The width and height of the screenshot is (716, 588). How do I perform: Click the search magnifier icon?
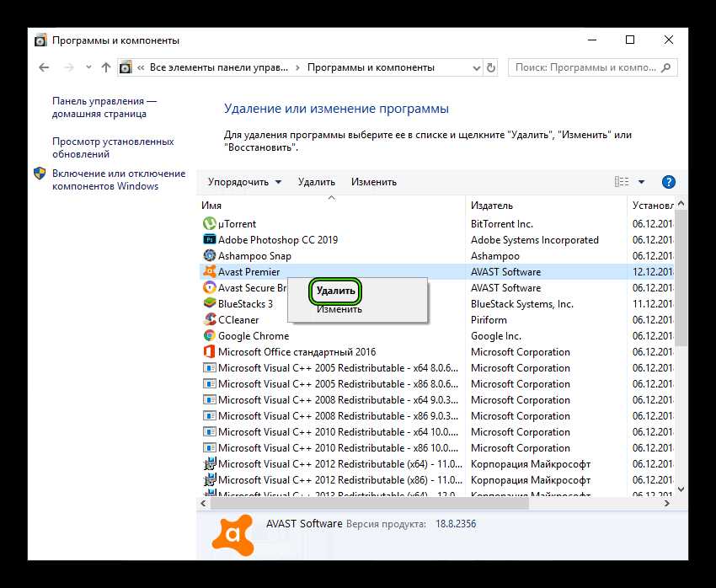666,67
